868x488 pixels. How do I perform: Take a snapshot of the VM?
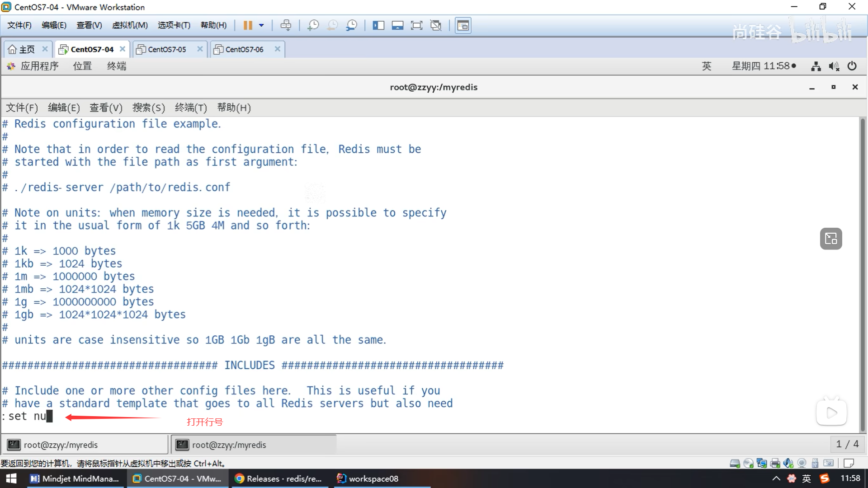pyautogui.click(x=313, y=25)
